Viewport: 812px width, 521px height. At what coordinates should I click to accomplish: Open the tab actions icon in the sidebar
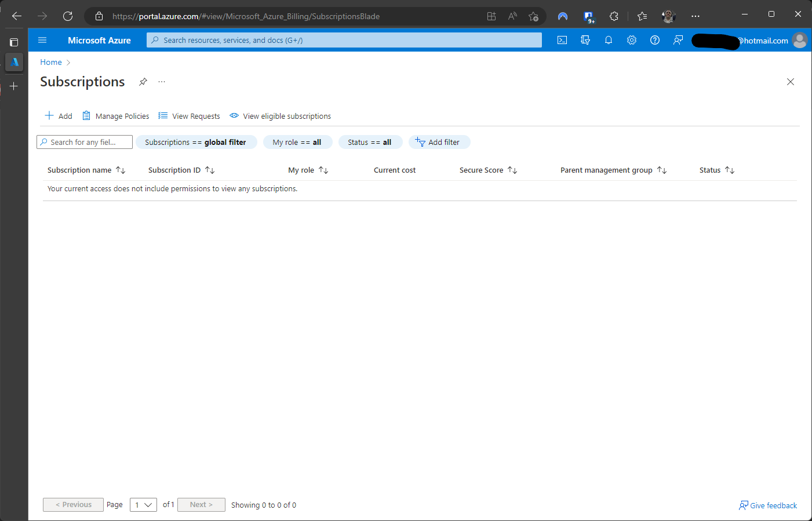pos(14,42)
